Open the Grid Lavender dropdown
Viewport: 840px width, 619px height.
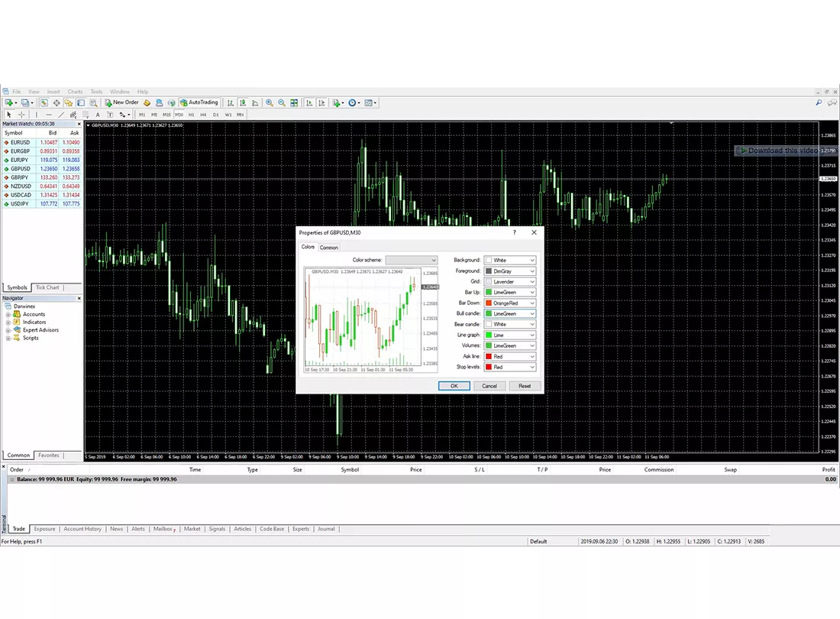(x=510, y=281)
